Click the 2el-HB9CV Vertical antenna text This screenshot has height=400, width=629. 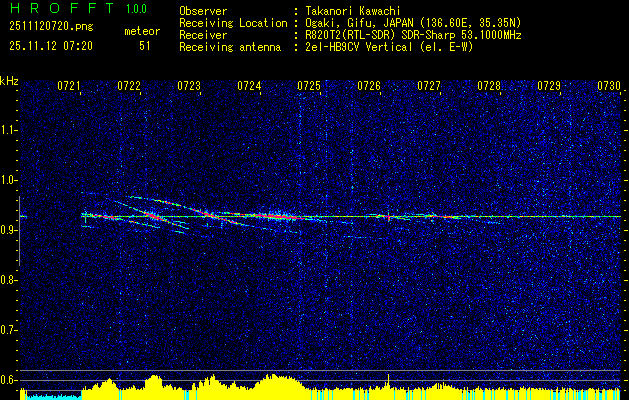tap(389, 47)
